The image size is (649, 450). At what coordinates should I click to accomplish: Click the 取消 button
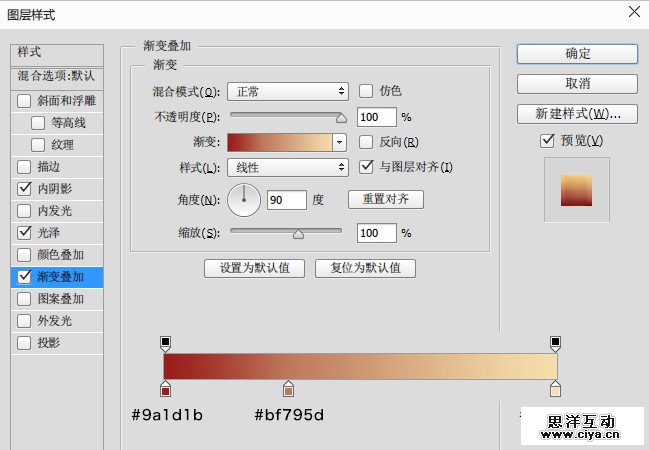[x=577, y=84]
